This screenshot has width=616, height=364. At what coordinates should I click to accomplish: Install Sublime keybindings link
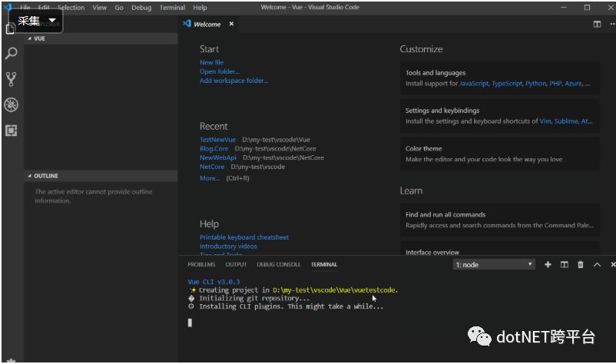[x=566, y=121]
